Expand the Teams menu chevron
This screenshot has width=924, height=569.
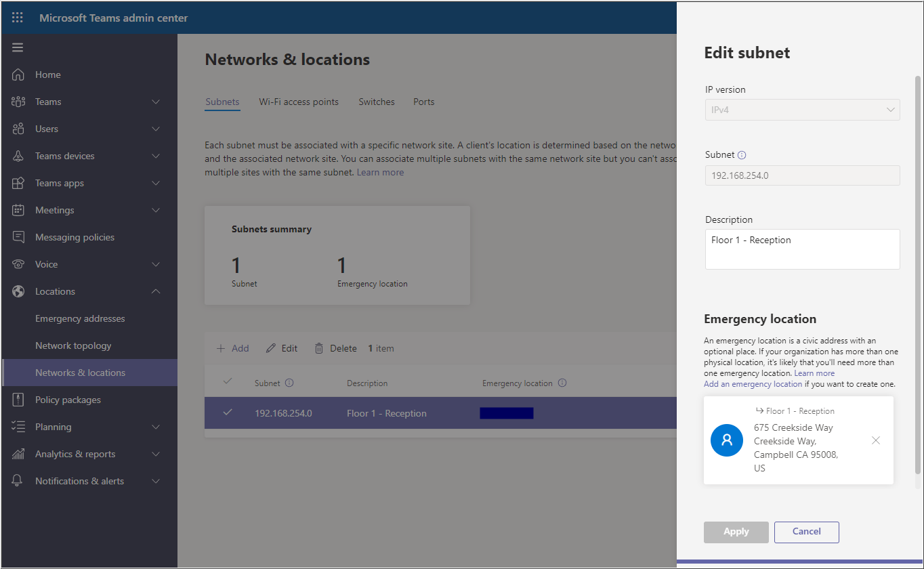(156, 102)
